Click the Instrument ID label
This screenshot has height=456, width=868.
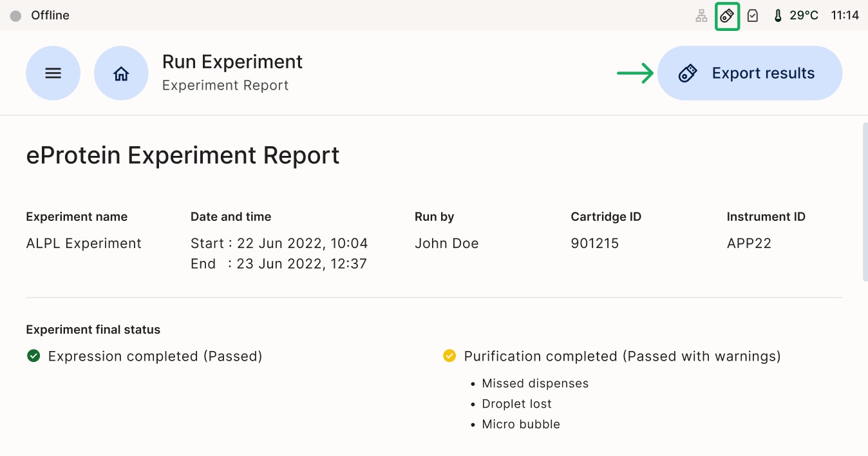tap(766, 217)
